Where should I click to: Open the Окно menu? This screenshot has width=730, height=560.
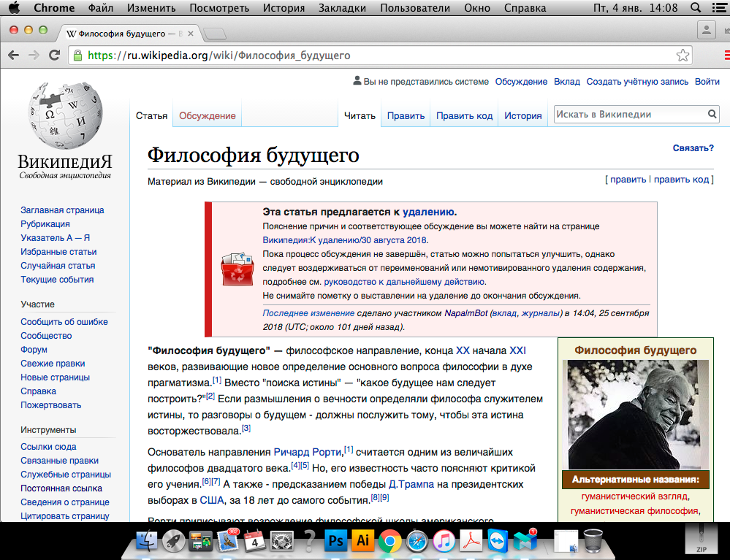(x=476, y=8)
